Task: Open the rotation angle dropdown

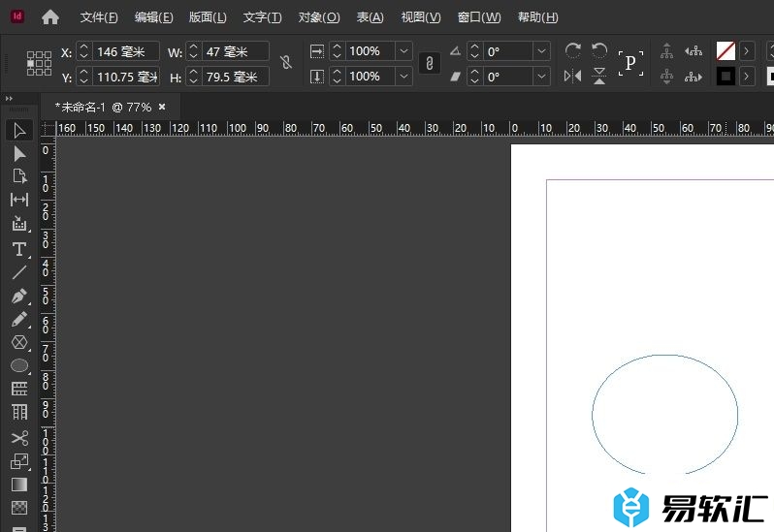Action: (x=541, y=50)
